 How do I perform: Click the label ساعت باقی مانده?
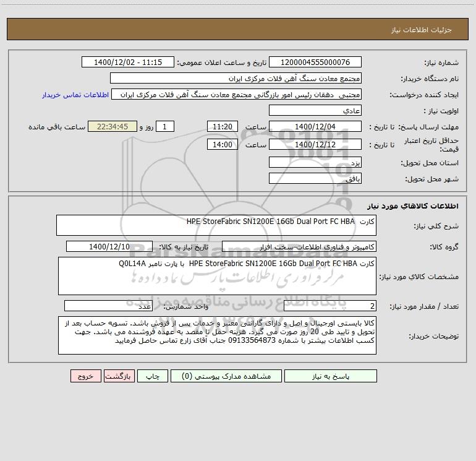tap(57, 127)
